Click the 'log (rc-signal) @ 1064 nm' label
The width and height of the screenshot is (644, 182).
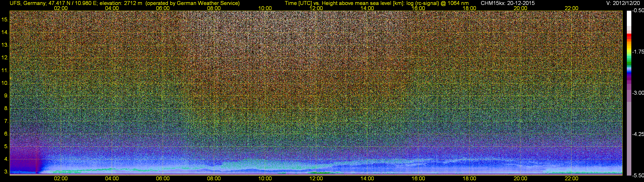437,3
